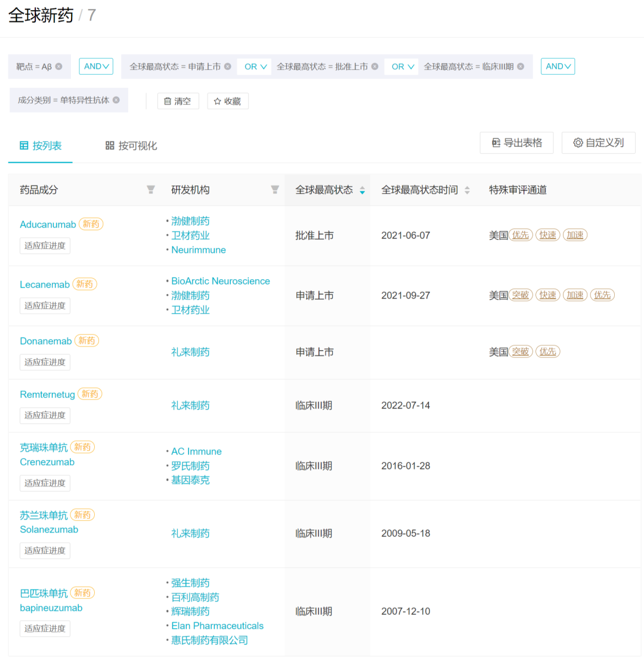Open the 巴匹珠单抗 bapineuzumab link
644x662 pixels.
tap(51, 601)
